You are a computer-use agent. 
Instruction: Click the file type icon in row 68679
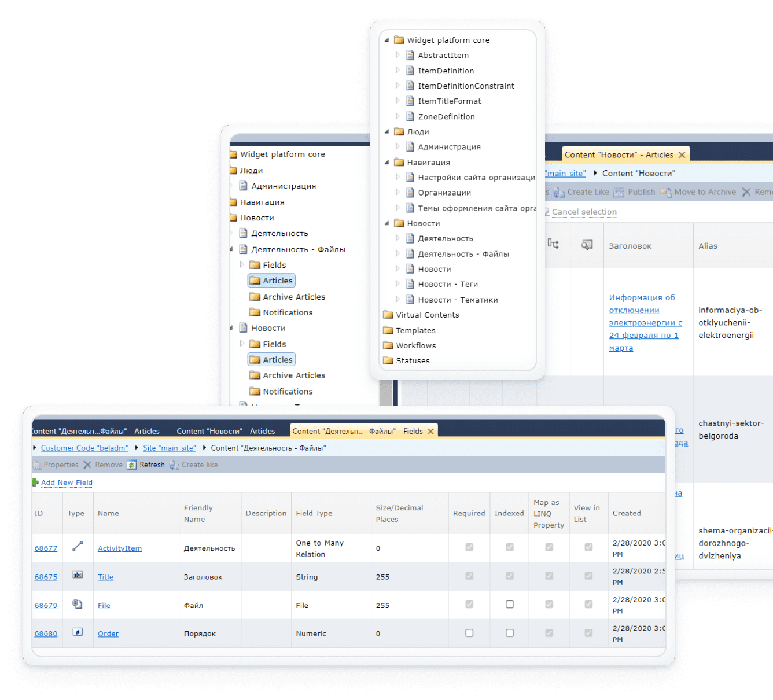pyautogui.click(x=78, y=604)
